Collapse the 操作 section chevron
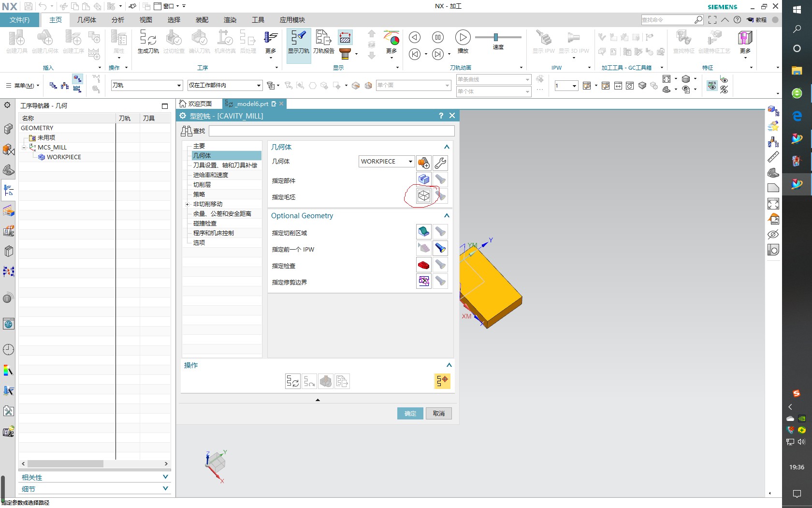 pyautogui.click(x=449, y=365)
